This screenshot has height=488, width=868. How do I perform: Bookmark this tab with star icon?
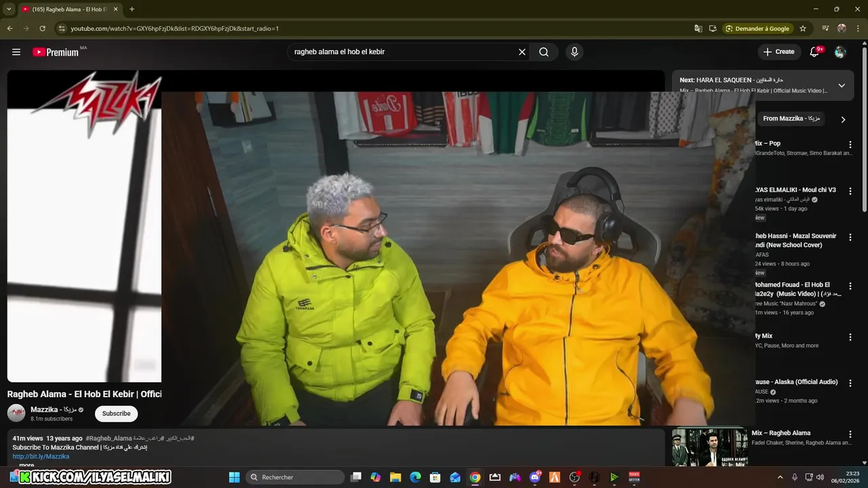pyautogui.click(x=803, y=28)
